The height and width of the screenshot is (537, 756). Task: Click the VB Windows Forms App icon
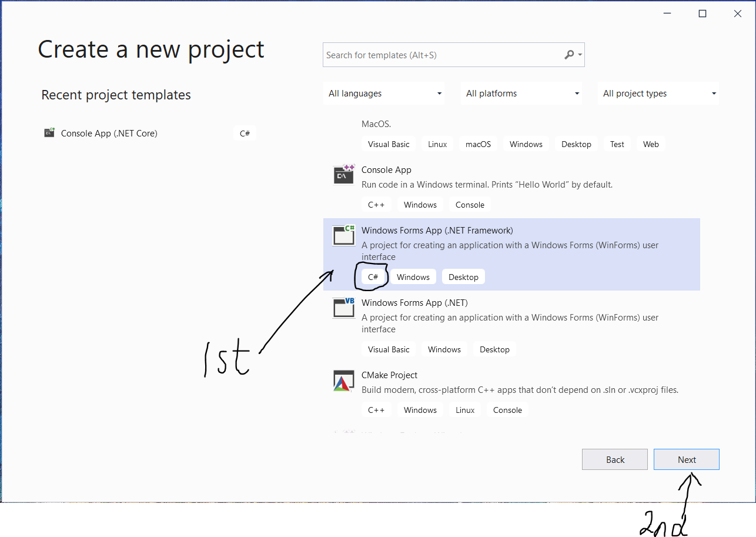click(x=344, y=307)
